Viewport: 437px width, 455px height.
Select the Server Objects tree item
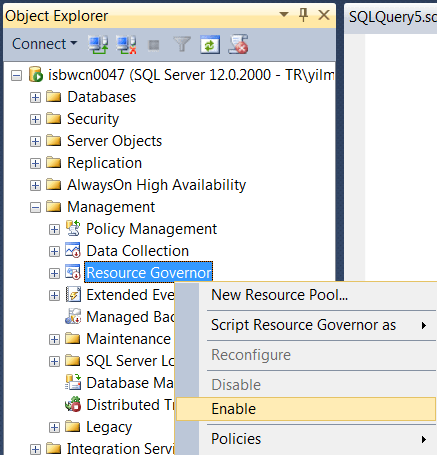pyautogui.click(x=114, y=141)
